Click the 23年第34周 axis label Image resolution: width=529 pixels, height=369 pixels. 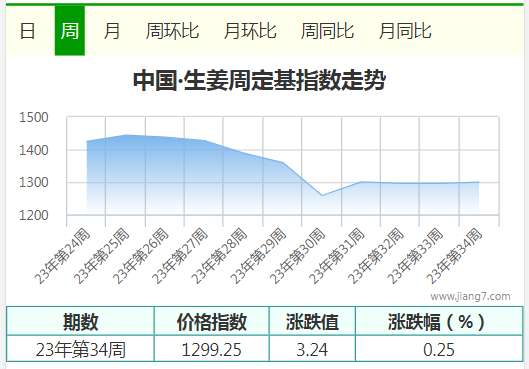(454, 256)
